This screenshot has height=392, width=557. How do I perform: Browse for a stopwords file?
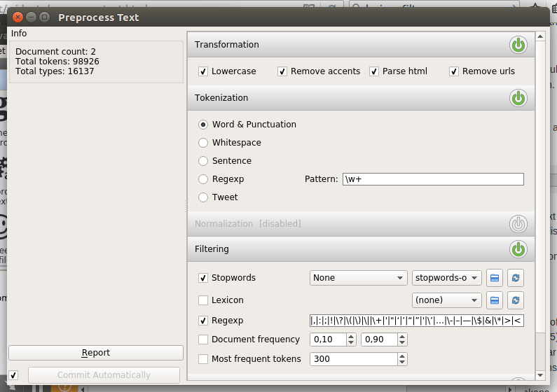(495, 278)
